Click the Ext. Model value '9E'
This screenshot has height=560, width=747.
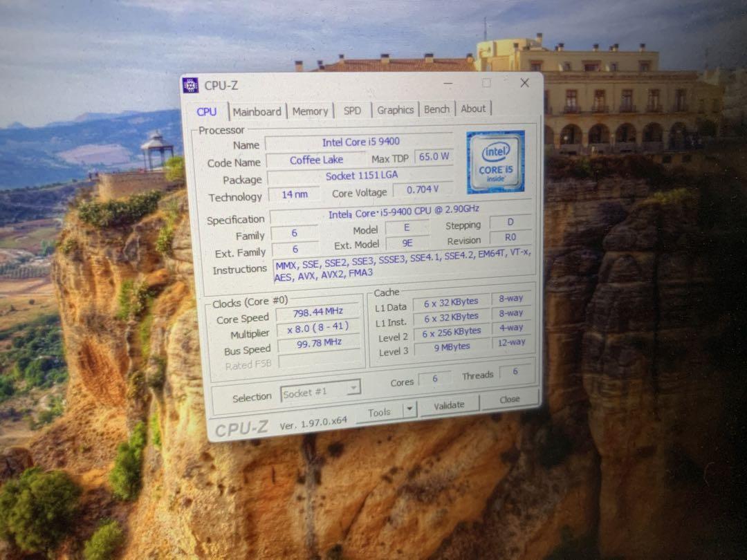click(407, 243)
